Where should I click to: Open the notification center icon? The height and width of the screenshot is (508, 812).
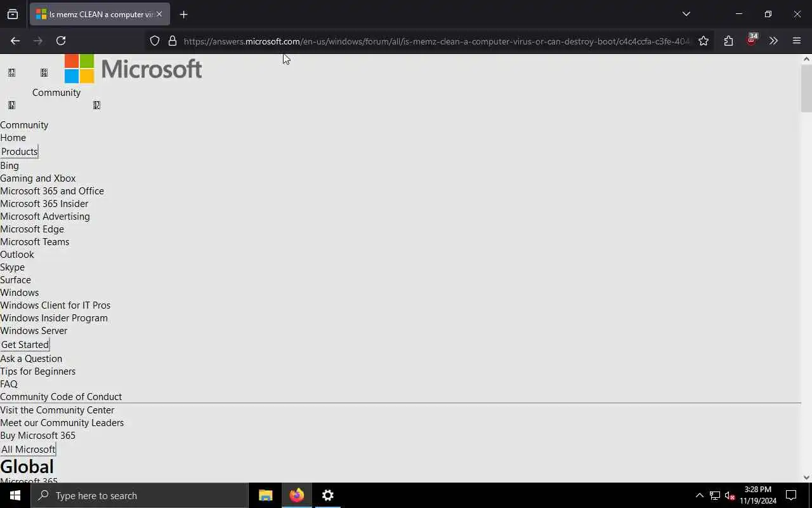click(x=792, y=495)
